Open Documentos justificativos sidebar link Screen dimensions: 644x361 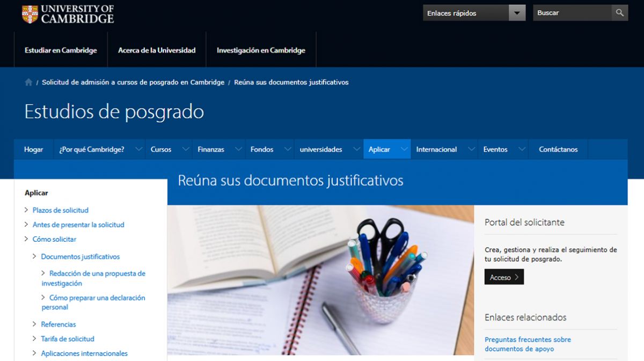pos(80,257)
